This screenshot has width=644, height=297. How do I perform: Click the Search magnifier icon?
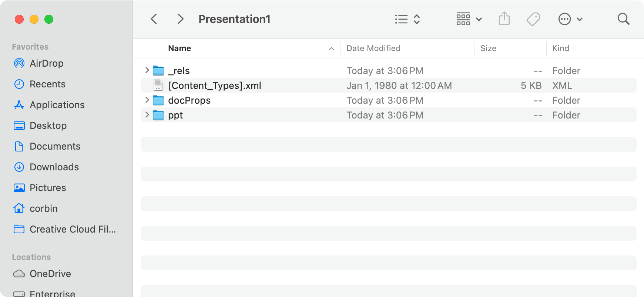(623, 19)
